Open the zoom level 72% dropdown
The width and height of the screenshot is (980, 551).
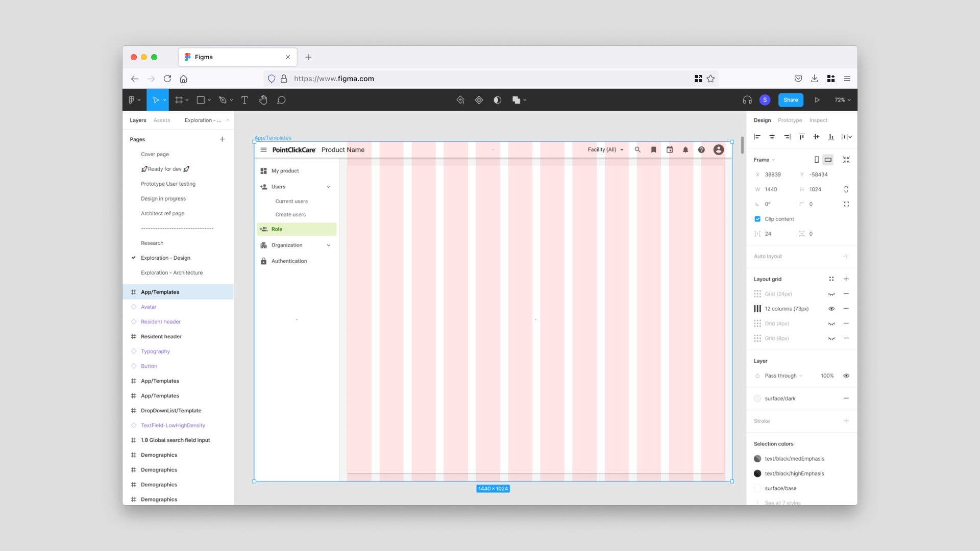pyautogui.click(x=842, y=100)
